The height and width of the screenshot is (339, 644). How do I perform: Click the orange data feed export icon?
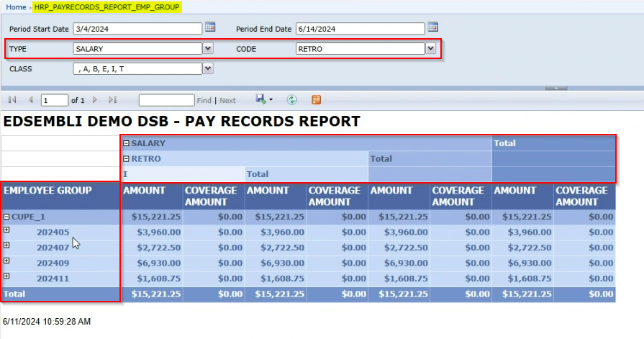click(x=317, y=100)
